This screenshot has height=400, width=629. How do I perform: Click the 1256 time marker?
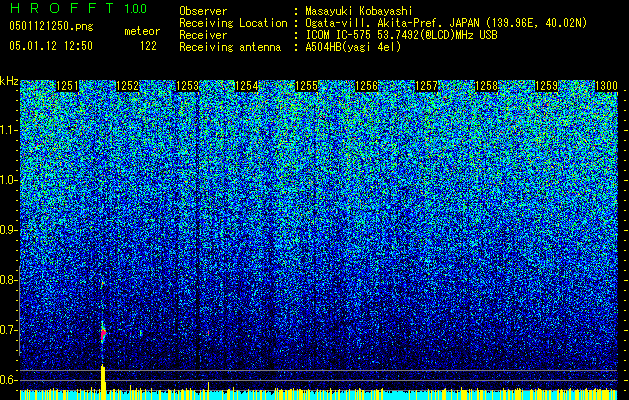point(367,86)
